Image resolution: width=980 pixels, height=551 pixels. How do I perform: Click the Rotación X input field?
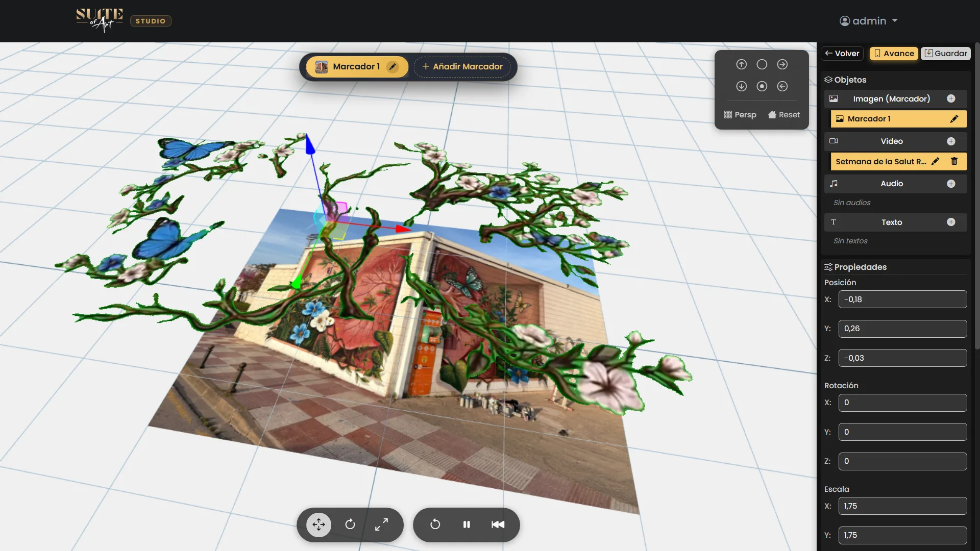point(902,403)
